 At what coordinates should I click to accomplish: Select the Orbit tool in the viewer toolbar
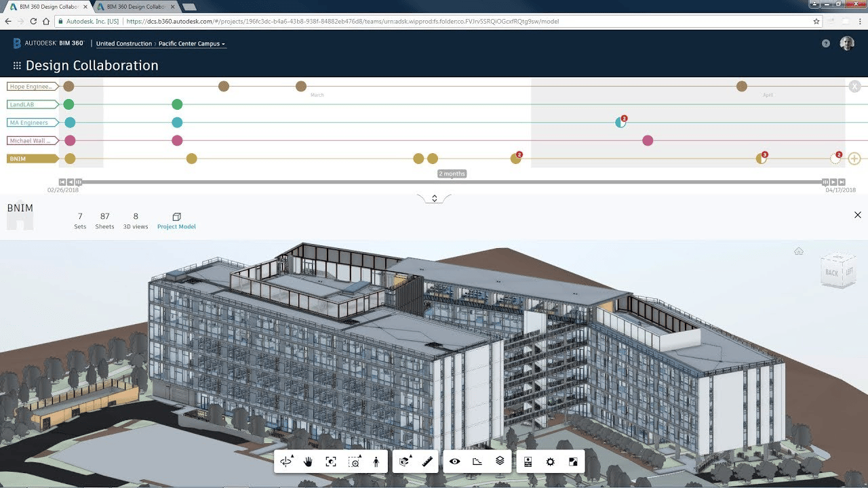tap(287, 461)
